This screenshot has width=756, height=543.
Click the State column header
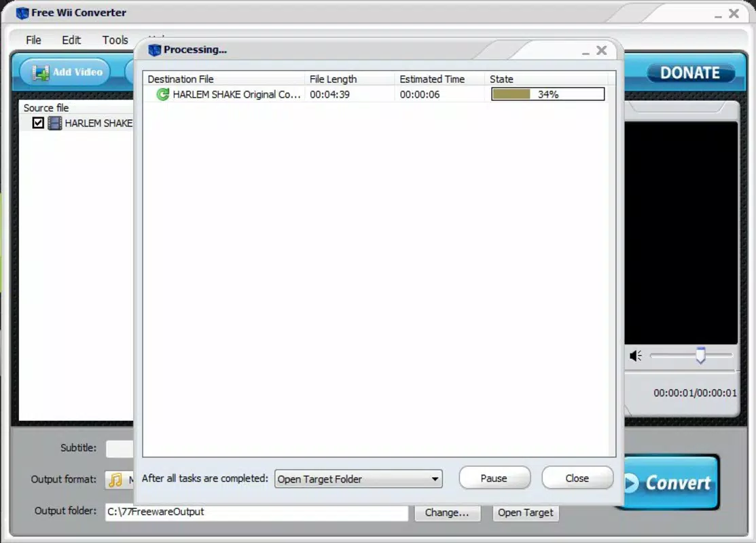[x=547, y=79]
